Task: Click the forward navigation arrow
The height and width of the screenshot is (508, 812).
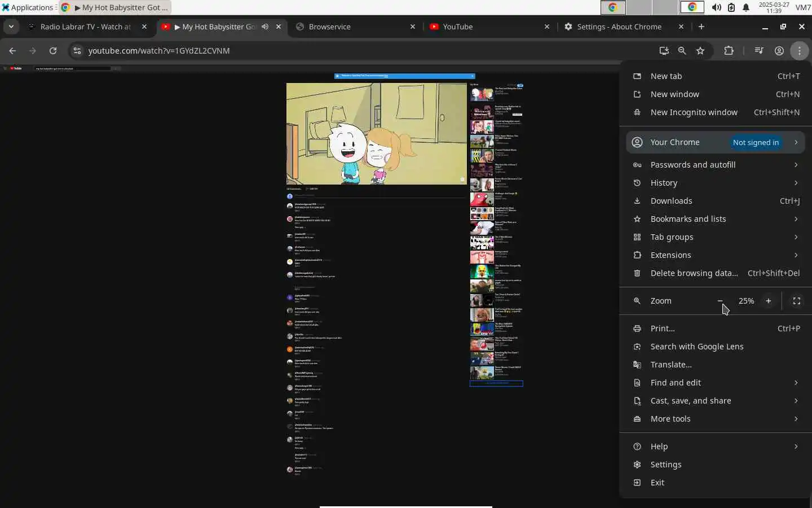Action: tap(33, 51)
